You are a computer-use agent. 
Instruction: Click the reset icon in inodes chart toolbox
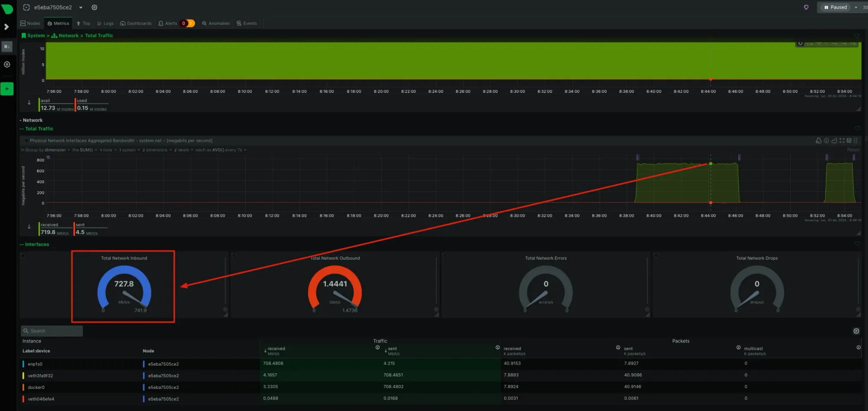pyautogui.click(x=800, y=43)
